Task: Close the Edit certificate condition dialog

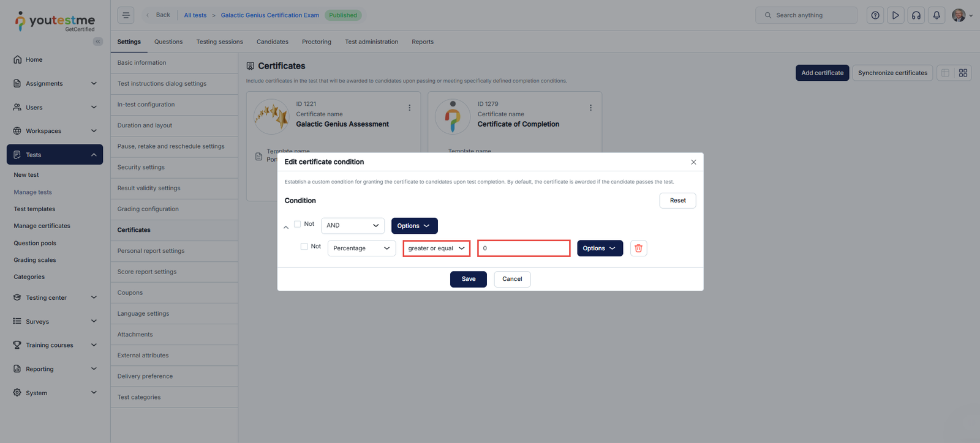Action: [x=693, y=162]
